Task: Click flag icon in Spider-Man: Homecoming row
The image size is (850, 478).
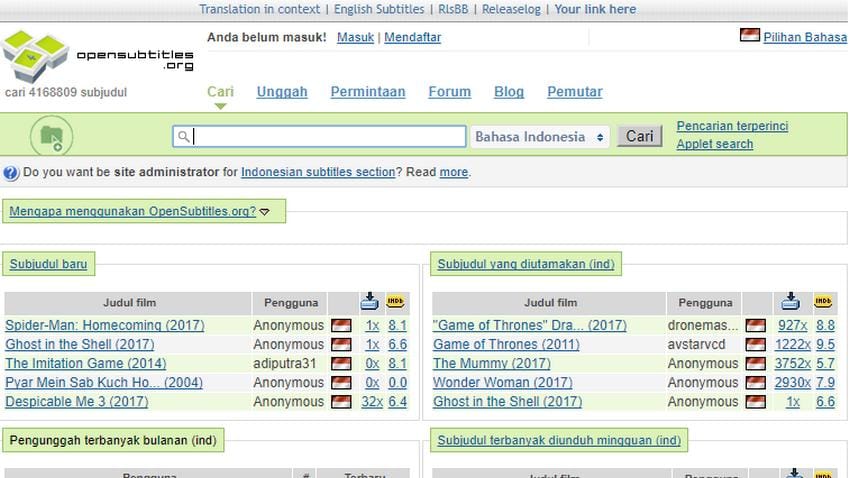Action: 341,326
